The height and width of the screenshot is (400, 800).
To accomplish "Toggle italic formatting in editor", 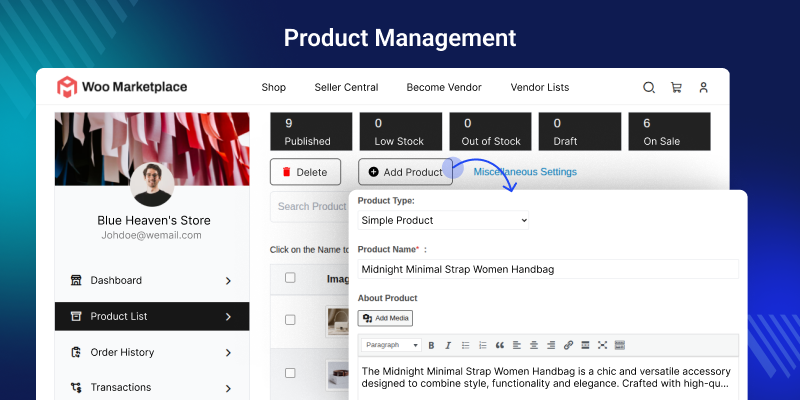I will tap(448, 345).
